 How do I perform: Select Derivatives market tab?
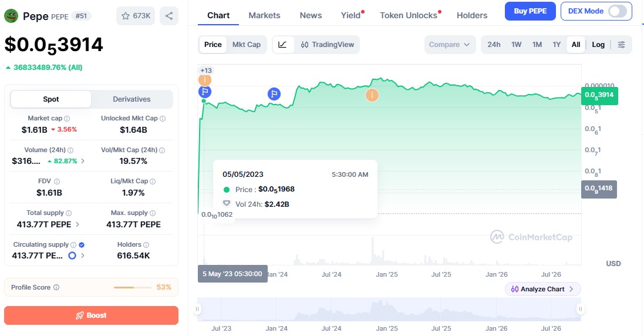coord(132,99)
